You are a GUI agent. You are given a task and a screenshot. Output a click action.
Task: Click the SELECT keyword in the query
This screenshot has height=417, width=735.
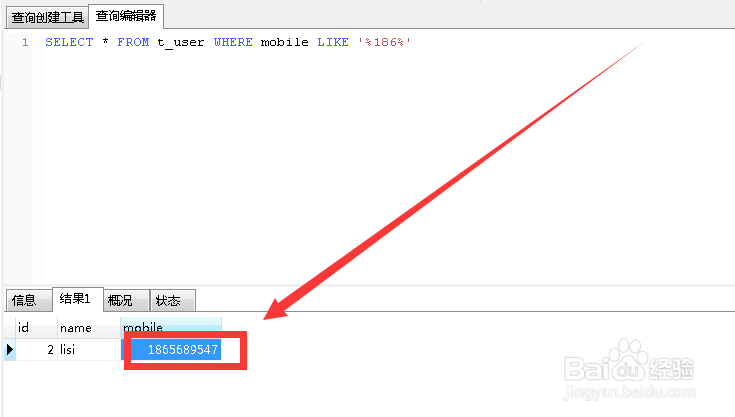point(69,42)
